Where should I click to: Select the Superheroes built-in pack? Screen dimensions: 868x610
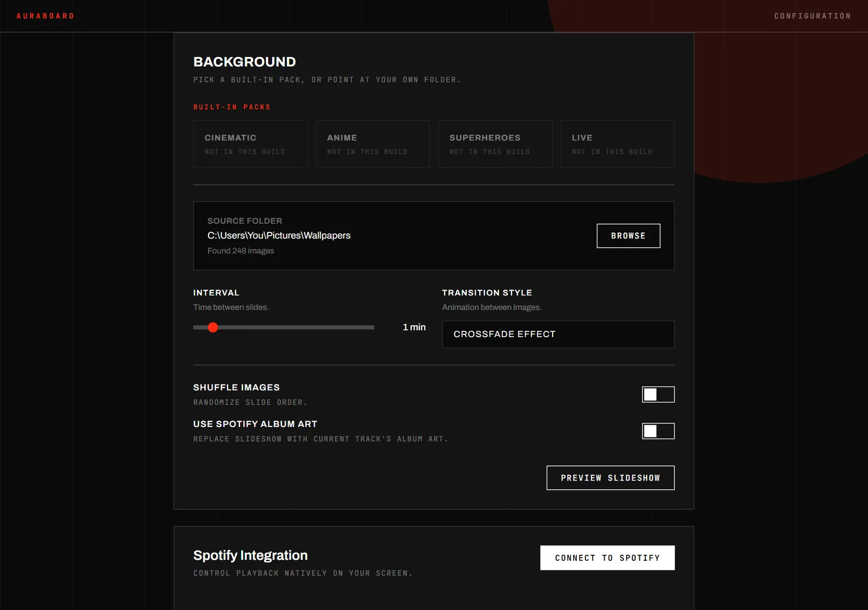[495, 144]
